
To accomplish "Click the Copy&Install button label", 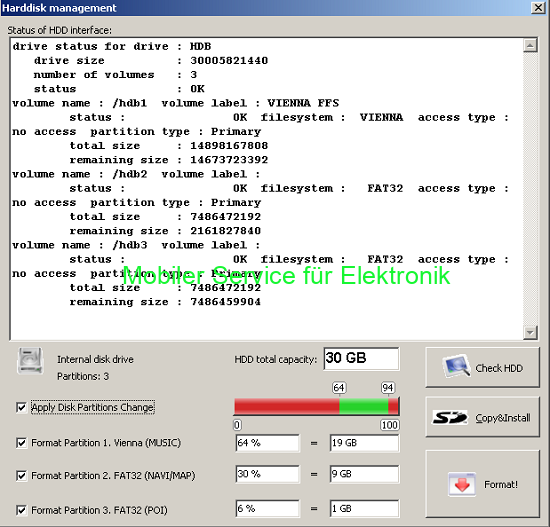I will (x=503, y=418).
